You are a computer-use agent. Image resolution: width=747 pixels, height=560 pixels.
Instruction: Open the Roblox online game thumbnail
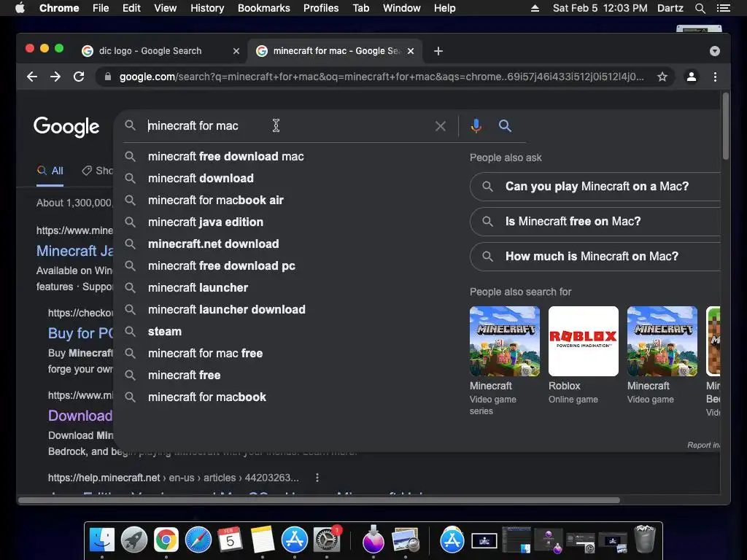(583, 341)
